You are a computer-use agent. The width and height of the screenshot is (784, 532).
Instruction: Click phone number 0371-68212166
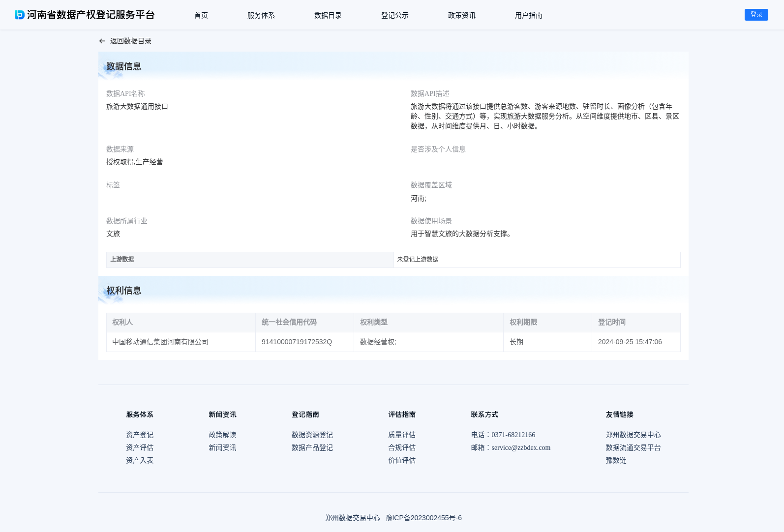click(513, 435)
